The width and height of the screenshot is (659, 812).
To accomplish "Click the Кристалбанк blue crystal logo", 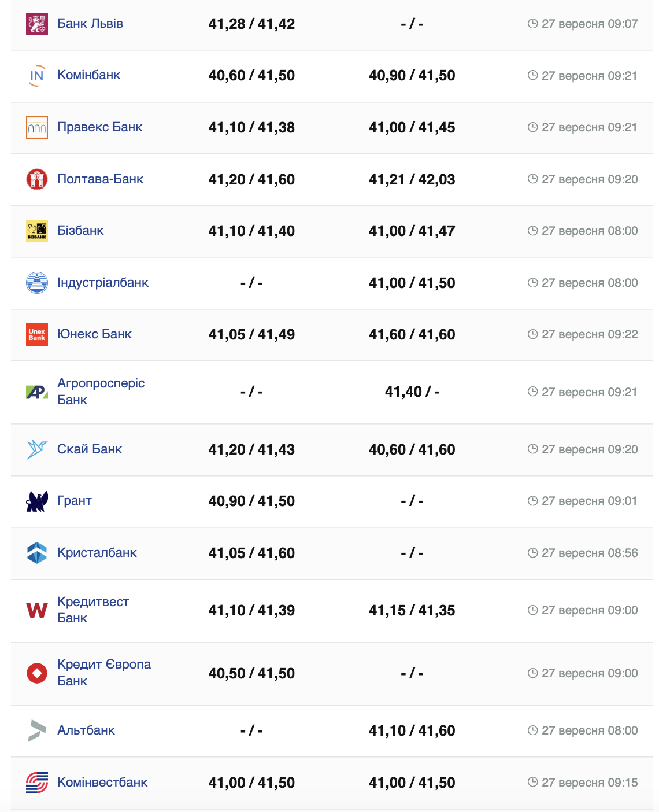I will (37, 553).
